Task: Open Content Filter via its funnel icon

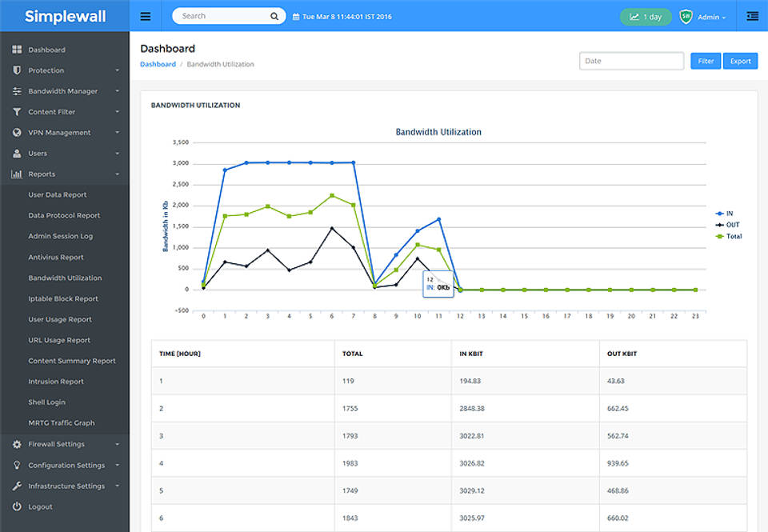Action: point(18,111)
